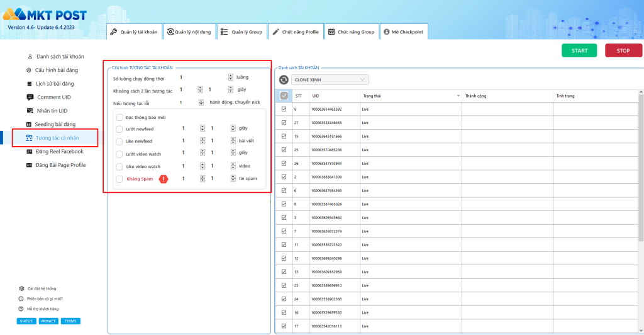Switch to the Quản lý Group tab
The width and height of the screenshot is (644, 335).
pyautogui.click(x=241, y=31)
